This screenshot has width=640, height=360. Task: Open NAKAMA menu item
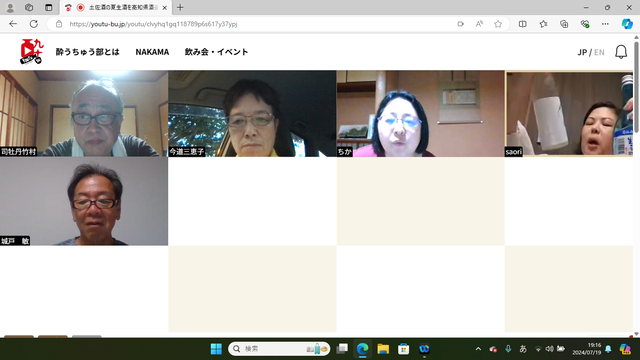pos(152,52)
